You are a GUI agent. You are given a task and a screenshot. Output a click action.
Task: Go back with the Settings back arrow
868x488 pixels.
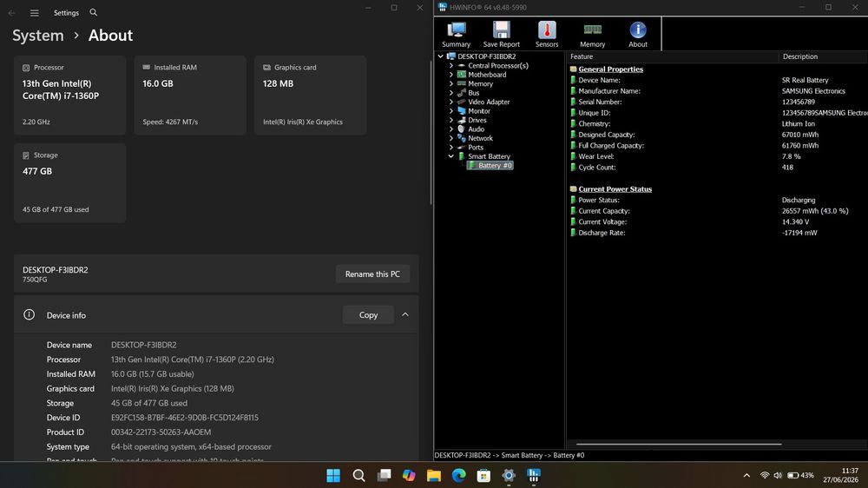click(11, 13)
